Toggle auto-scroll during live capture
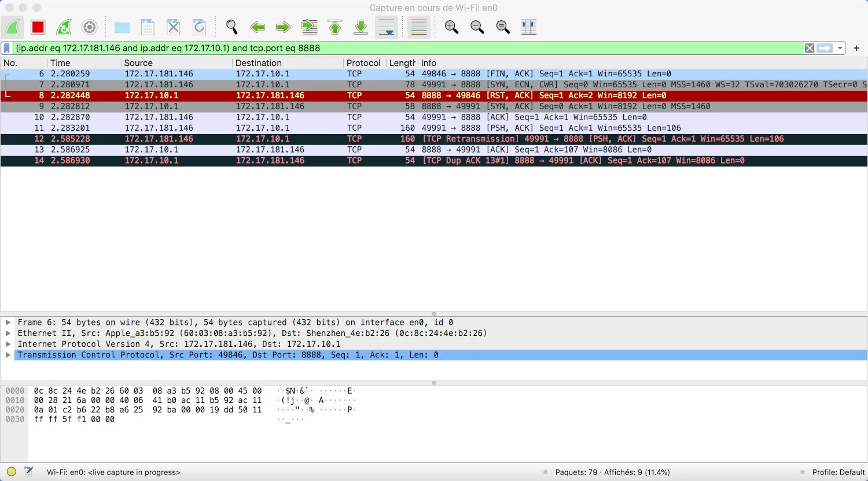The width and height of the screenshot is (868, 481). coord(387,27)
